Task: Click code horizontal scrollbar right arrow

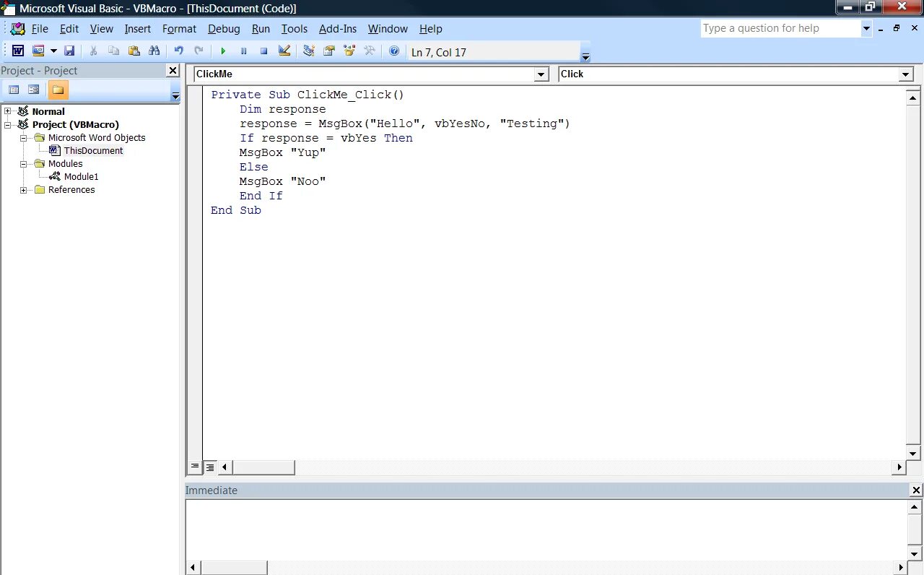Action: 899,467
